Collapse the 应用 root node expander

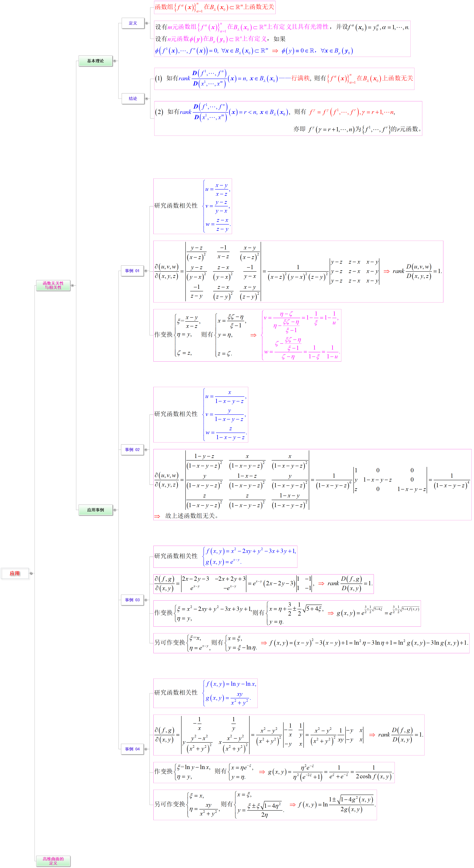(31, 573)
